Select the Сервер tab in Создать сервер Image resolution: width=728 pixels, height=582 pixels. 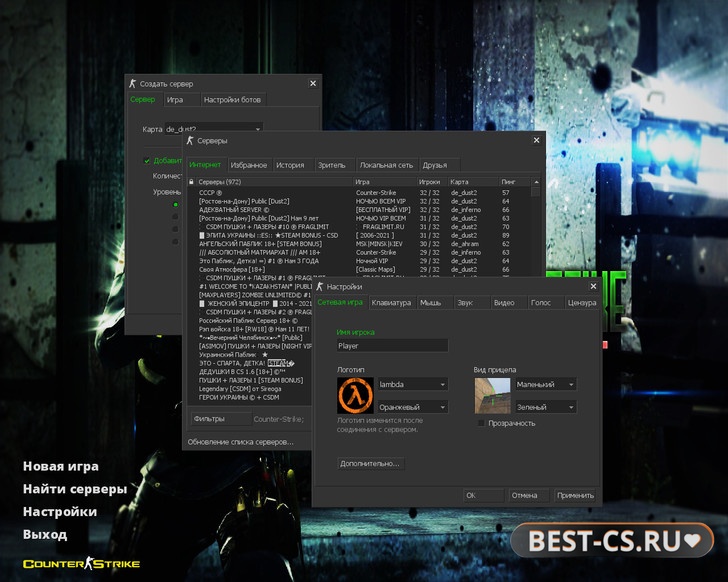point(143,99)
